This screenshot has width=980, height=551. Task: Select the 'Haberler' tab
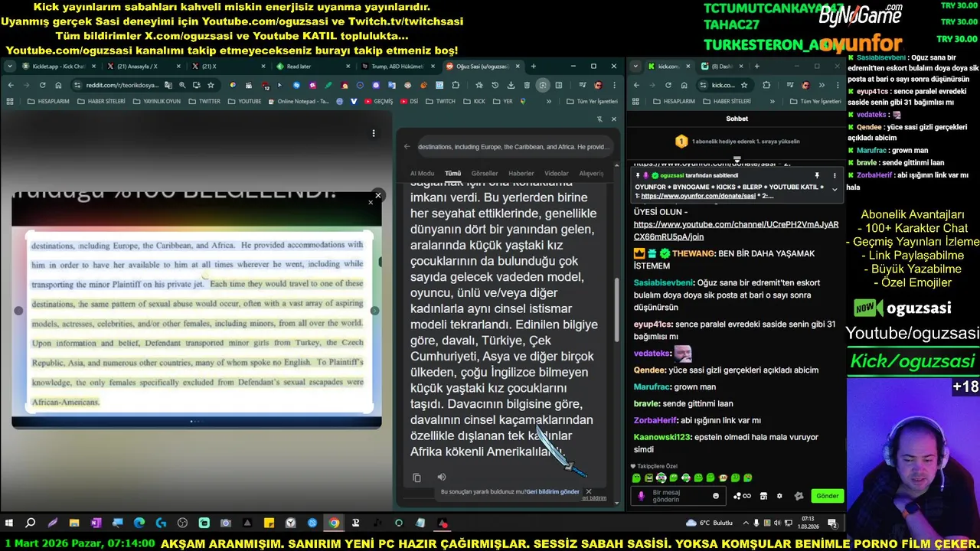coord(521,173)
